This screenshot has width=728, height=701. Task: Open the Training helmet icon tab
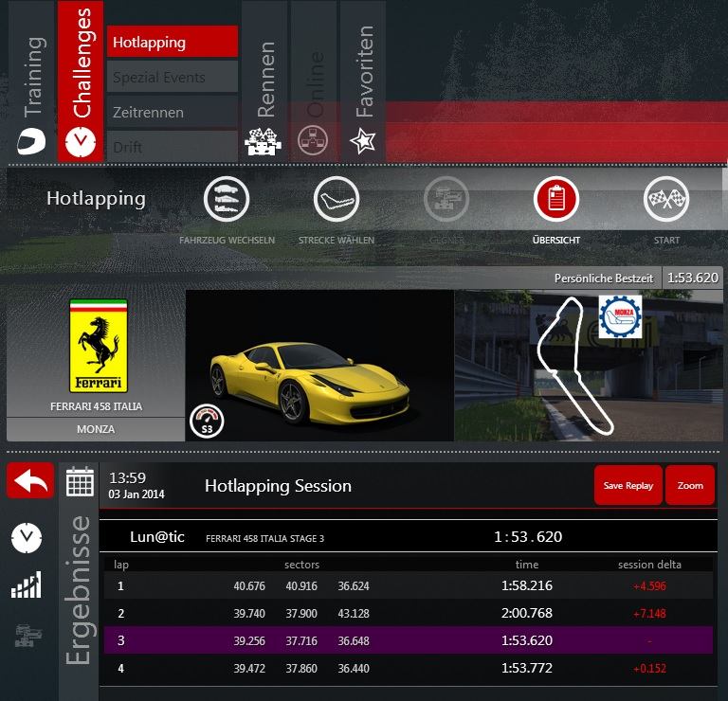coord(31,141)
